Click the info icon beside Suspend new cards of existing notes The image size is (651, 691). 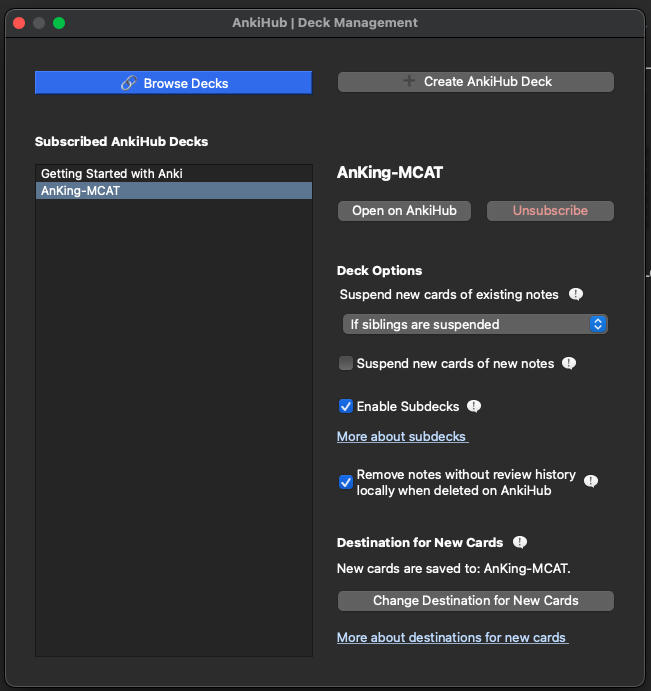pyautogui.click(x=576, y=294)
